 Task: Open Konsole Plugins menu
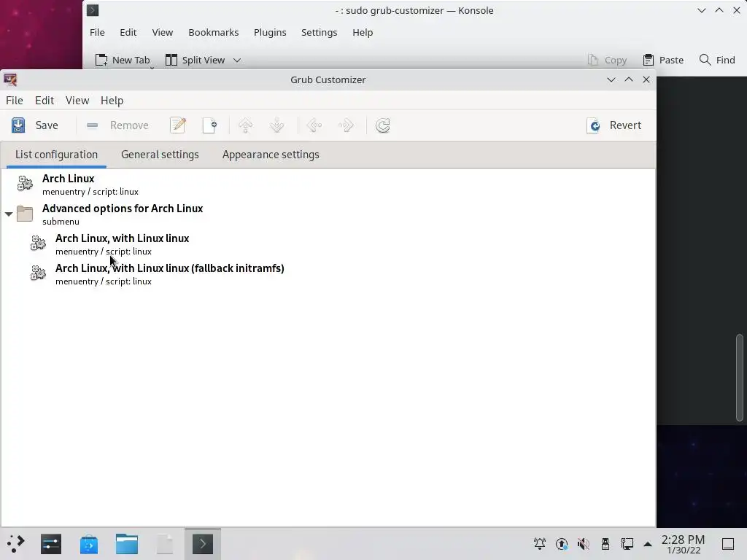pyautogui.click(x=270, y=32)
